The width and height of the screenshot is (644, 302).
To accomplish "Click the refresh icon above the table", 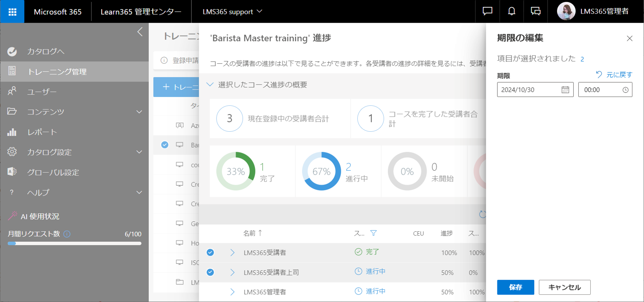I will [x=482, y=214].
